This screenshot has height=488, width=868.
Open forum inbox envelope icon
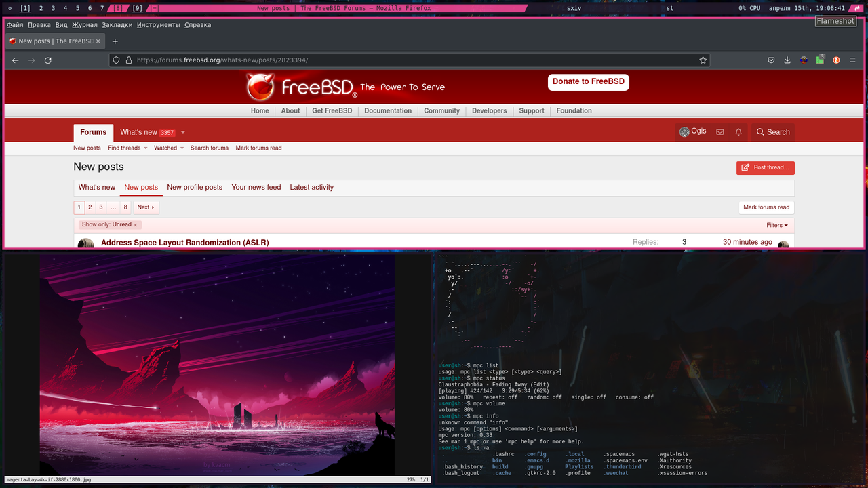[x=720, y=132]
